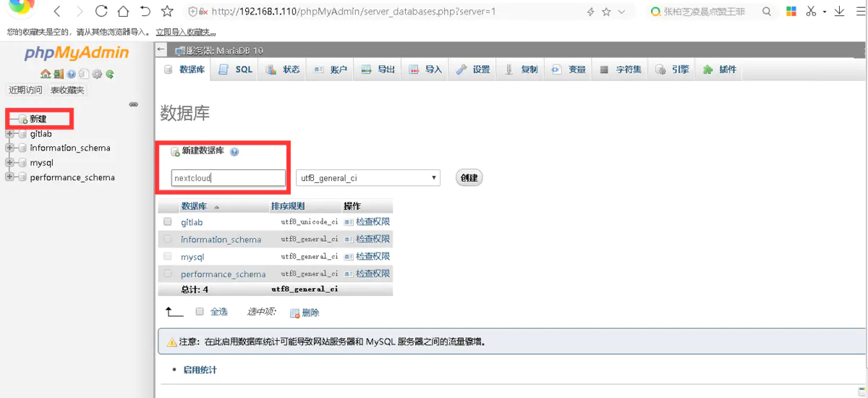Click the 排序规则 column header
Viewport: 868px width, 398px height.
[x=288, y=206]
